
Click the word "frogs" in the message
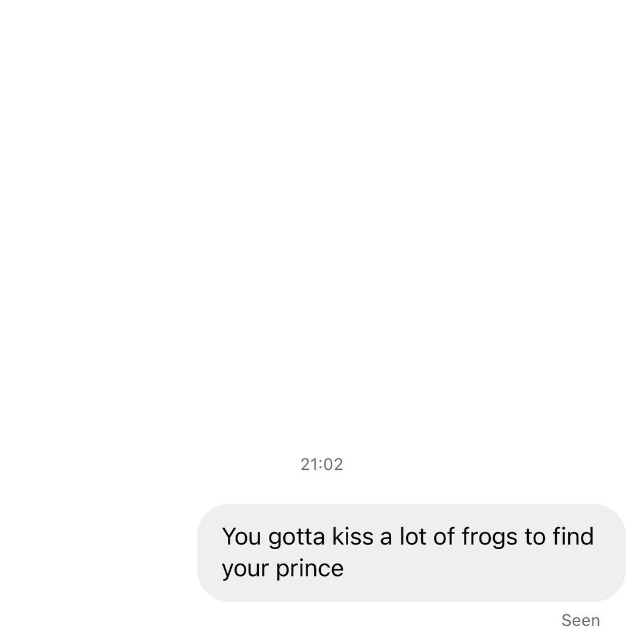pyautogui.click(x=490, y=537)
